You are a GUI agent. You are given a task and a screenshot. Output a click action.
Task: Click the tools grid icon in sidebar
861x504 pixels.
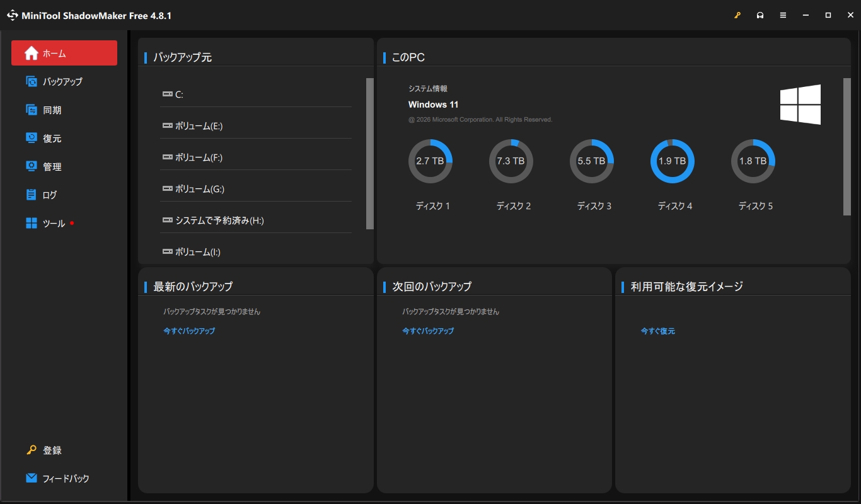click(x=32, y=223)
